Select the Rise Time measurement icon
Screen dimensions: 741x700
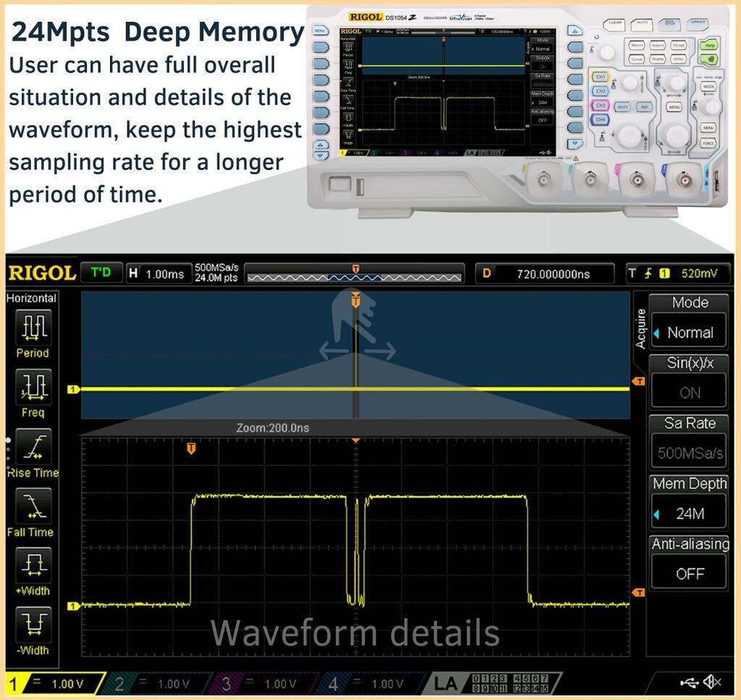33,447
